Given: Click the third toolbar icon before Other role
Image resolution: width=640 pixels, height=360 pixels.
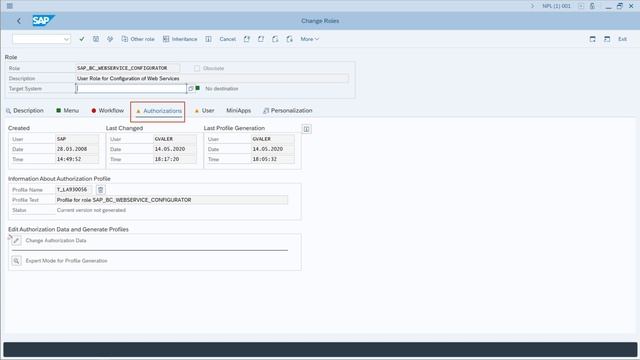Looking at the screenshot, I should click(110, 39).
